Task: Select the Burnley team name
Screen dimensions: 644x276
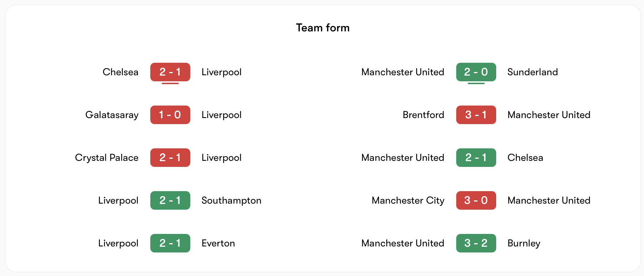Action: 524,243
